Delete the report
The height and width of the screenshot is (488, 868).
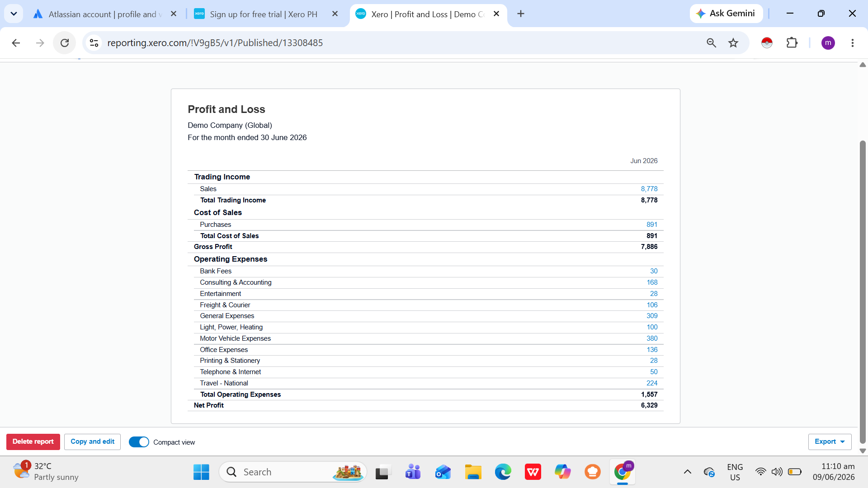33,442
